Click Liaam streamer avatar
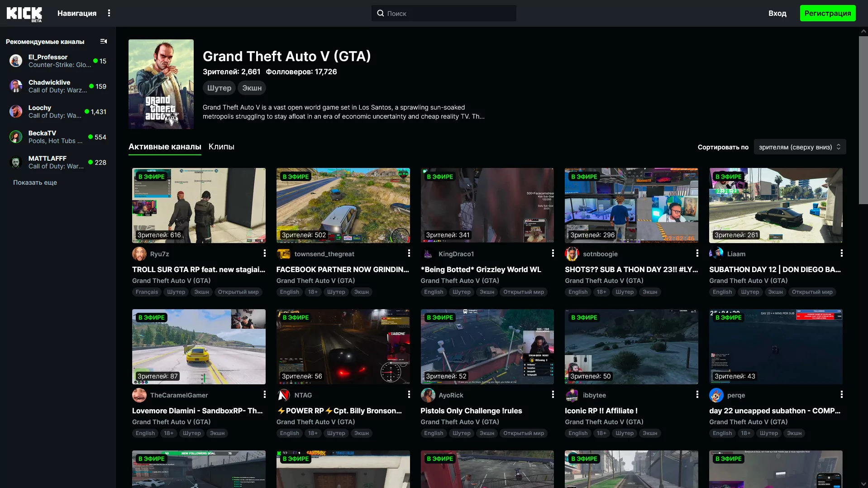 [716, 254]
